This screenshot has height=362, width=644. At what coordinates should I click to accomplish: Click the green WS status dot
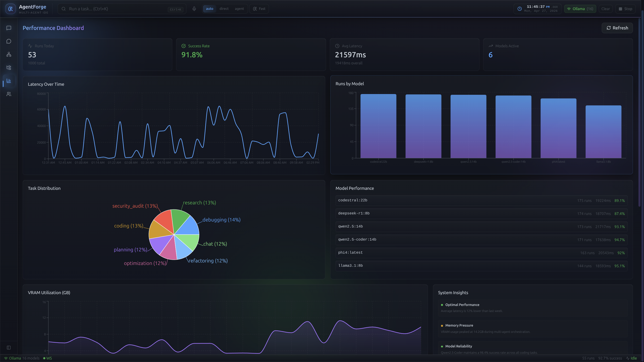(x=44, y=358)
